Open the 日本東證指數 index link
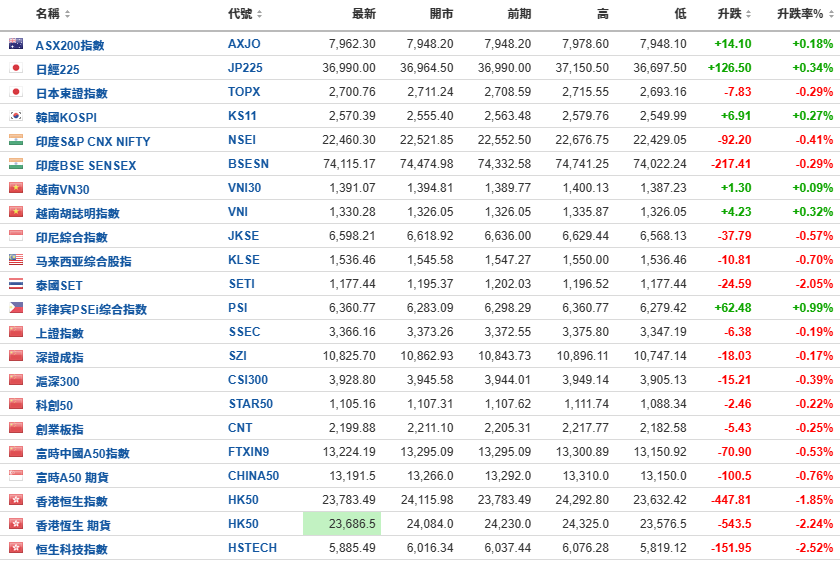The width and height of the screenshot is (840, 564). 72,94
